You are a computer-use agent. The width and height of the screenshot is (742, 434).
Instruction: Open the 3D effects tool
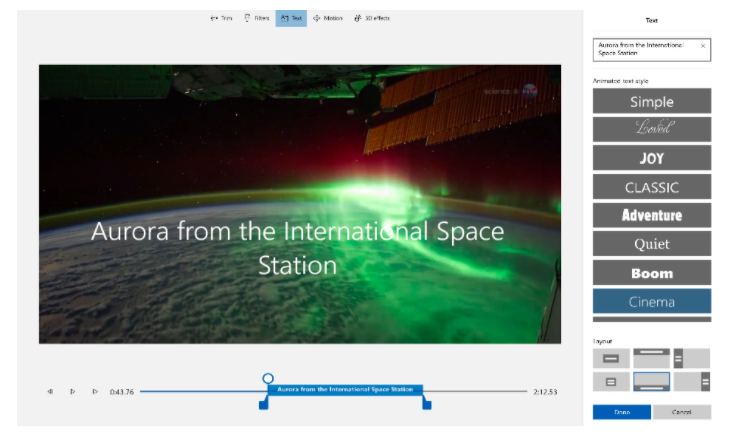(x=372, y=18)
